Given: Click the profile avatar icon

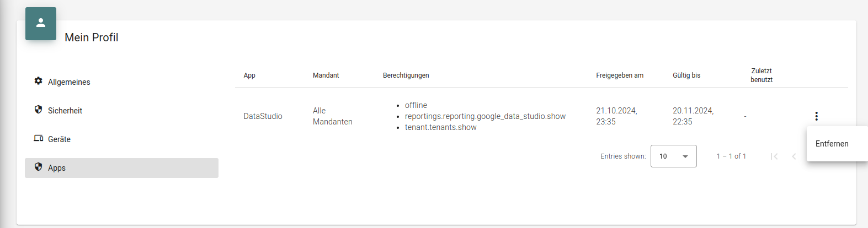Looking at the screenshot, I should point(41,23).
